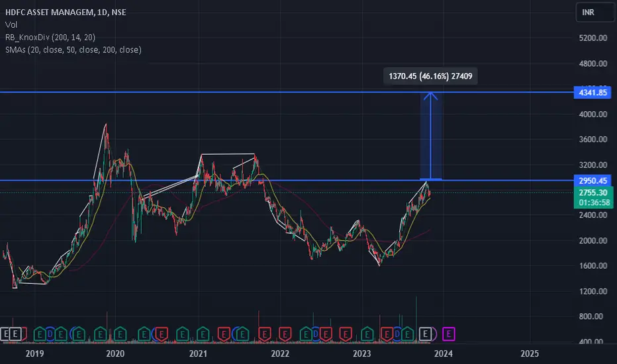The image size is (617, 364).
Task: Open the INR currency selector
Action: coord(595,12)
